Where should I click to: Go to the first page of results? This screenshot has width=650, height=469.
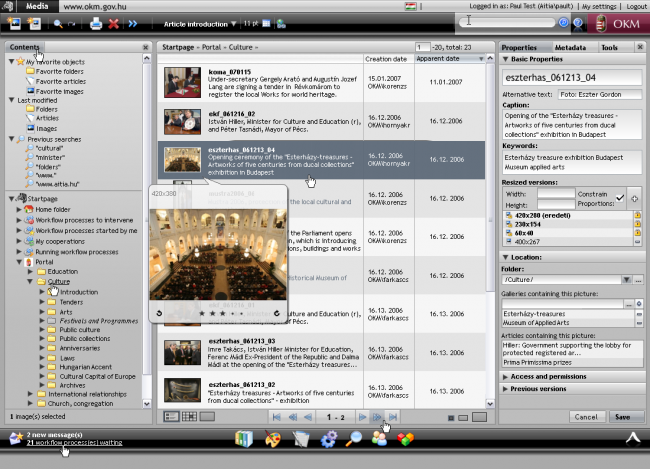[276, 417]
